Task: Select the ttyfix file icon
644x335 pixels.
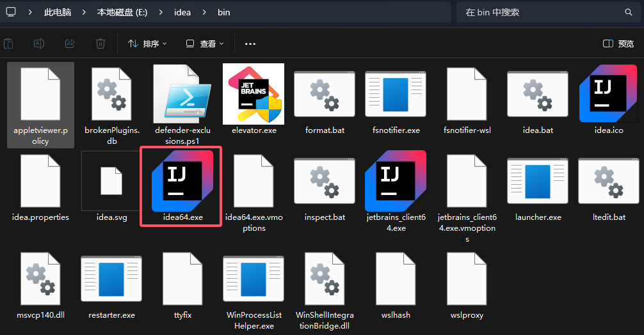Action: tap(182, 279)
